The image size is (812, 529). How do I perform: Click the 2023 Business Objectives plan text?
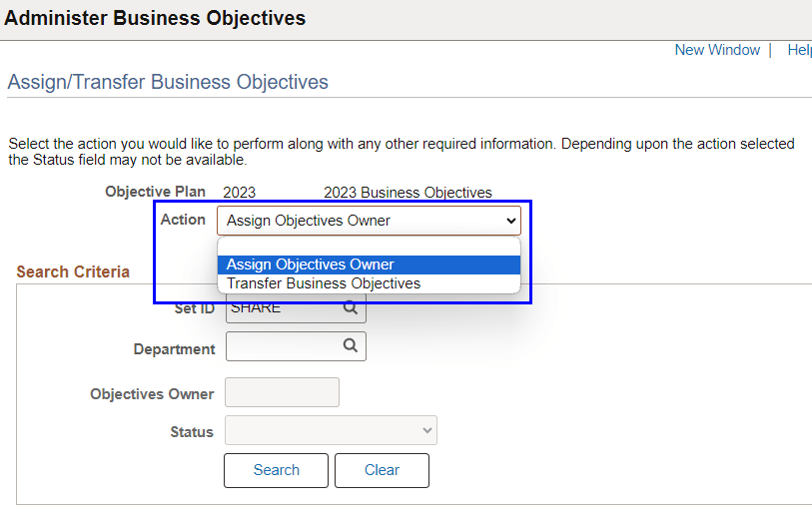(407, 193)
